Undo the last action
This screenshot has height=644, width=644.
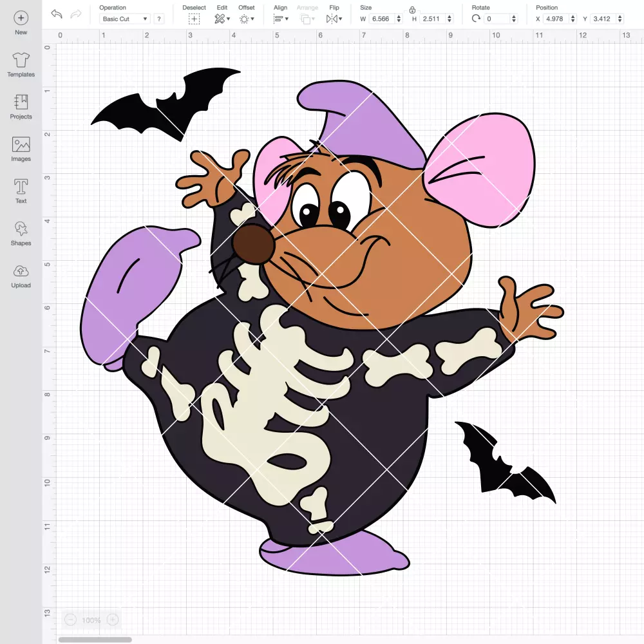(57, 14)
